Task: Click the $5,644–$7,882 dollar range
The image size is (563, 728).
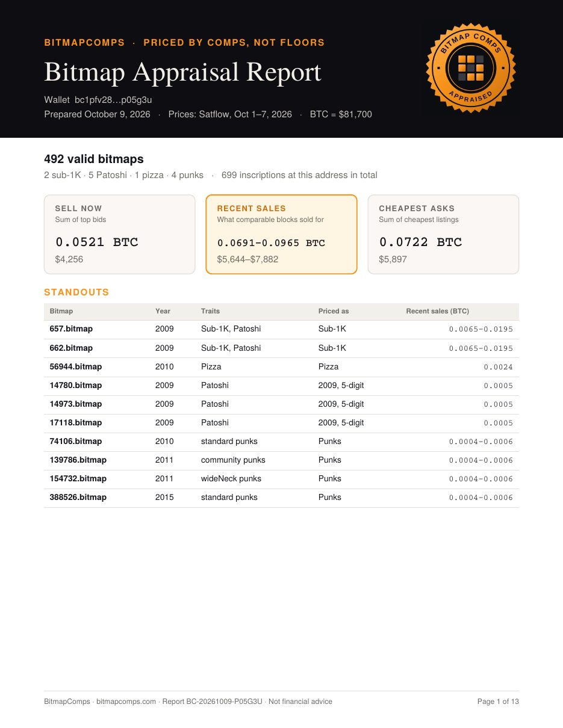Action: [248, 259]
